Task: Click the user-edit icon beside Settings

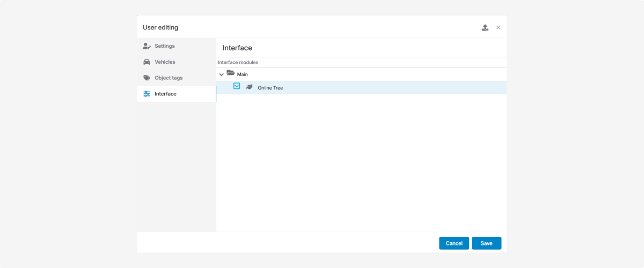Action: coord(147,46)
